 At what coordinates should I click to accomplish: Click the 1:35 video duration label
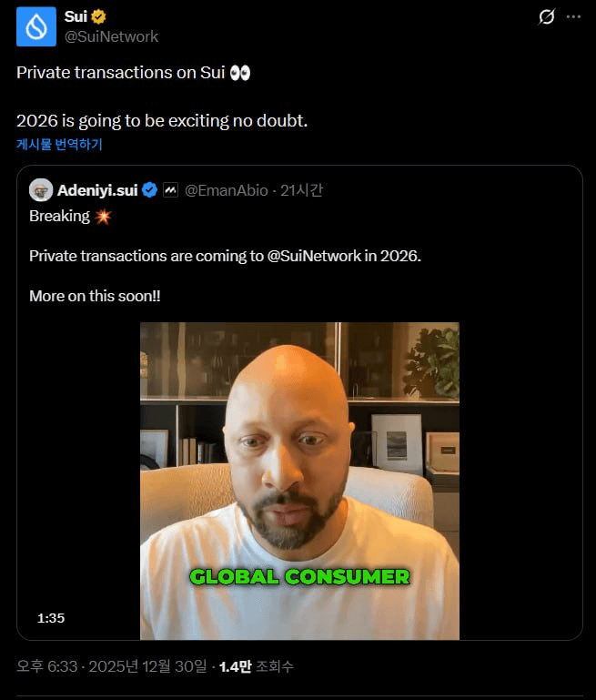coord(51,618)
